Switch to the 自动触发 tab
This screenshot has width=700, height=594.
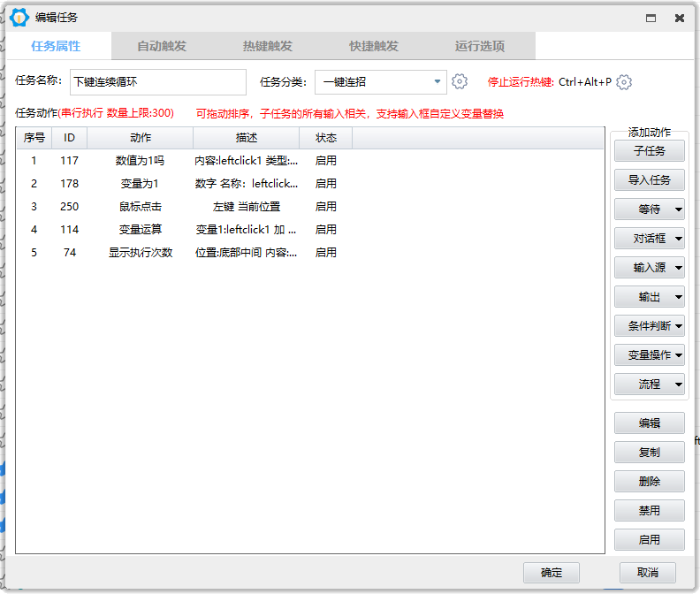click(x=162, y=46)
